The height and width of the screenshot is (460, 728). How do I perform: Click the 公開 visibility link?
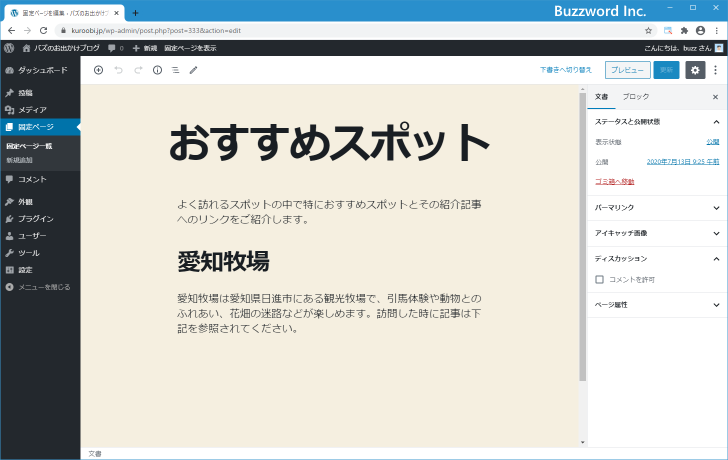(713, 142)
